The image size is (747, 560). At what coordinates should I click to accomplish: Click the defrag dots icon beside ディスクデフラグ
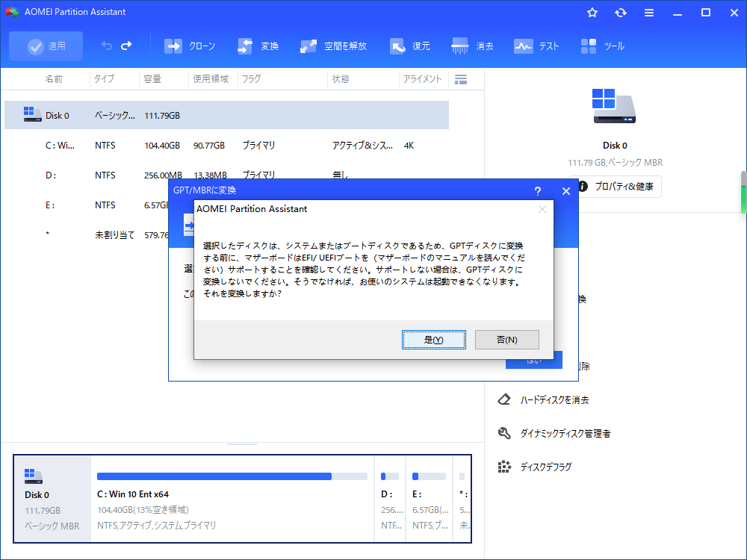(x=504, y=467)
